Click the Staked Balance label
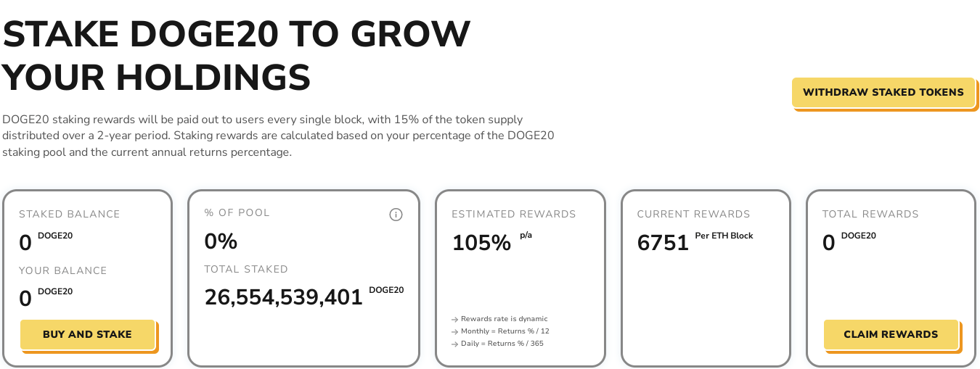Image resolution: width=980 pixels, height=369 pixels. [70, 214]
